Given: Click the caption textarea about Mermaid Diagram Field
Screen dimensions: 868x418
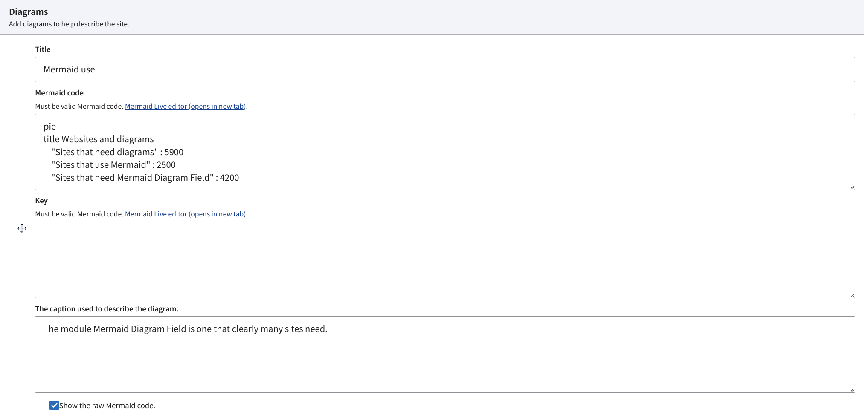Looking at the screenshot, I should click(x=445, y=355).
